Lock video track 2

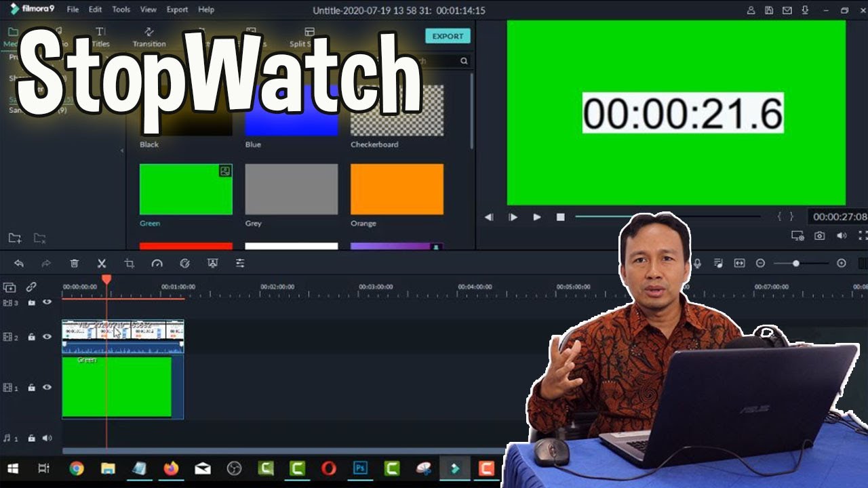coord(31,336)
